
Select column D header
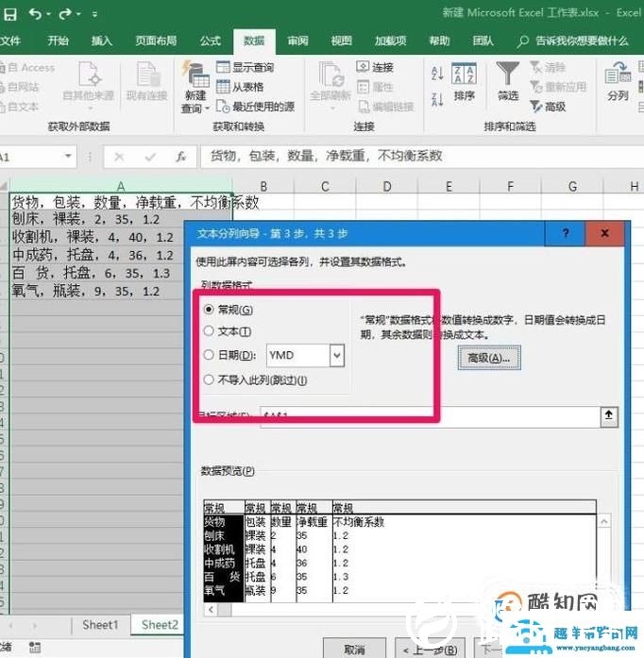pyautogui.click(x=386, y=186)
